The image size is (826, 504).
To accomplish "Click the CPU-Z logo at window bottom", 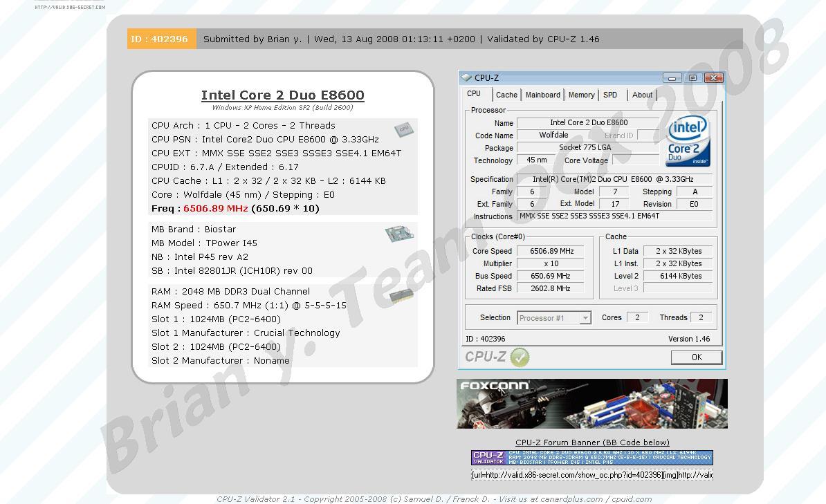I will 485,357.
